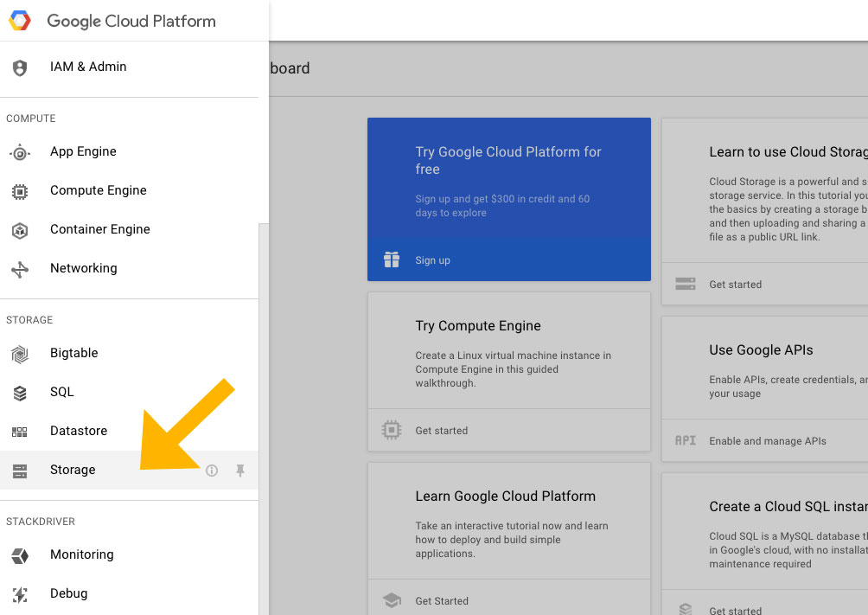Click the Datastore grid icon
Image resolution: width=868 pixels, height=615 pixels.
(20, 432)
